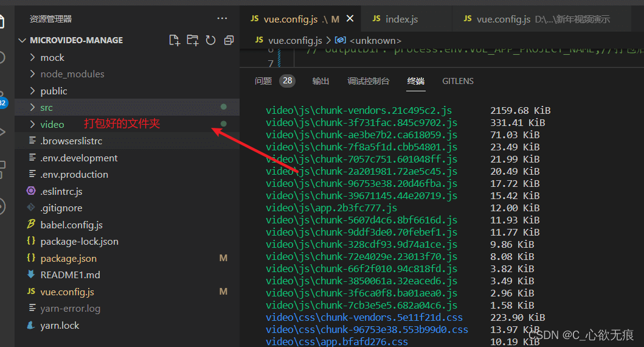The height and width of the screenshot is (347, 644).
Task: Open the .eslintrc.js file
Action: click(61, 191)
